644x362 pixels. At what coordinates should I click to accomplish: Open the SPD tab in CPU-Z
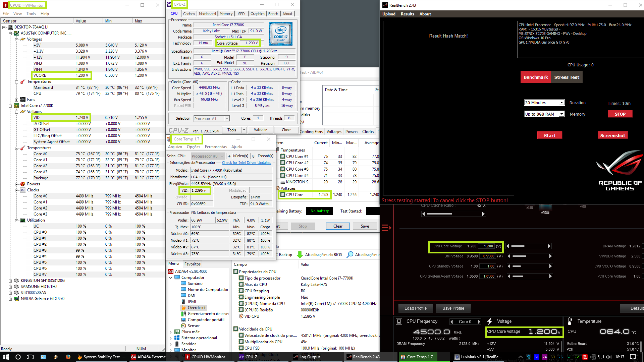[241, 14]
